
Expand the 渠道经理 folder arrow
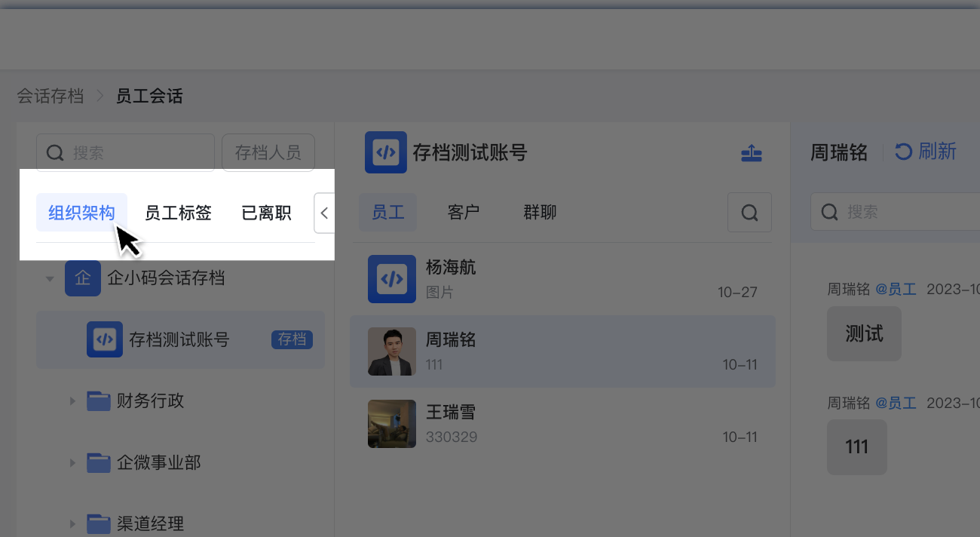point(73,524)
